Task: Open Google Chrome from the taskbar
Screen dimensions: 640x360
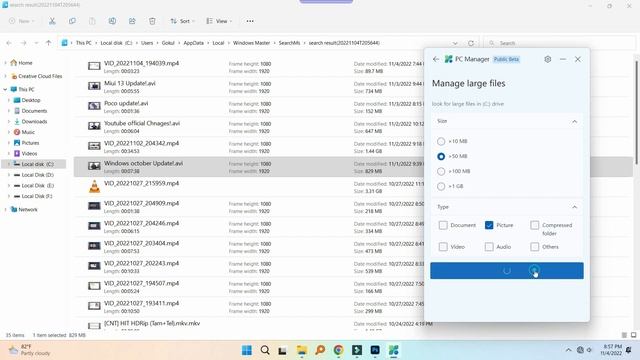Action: pyautogui.click(x=338, y=350)
